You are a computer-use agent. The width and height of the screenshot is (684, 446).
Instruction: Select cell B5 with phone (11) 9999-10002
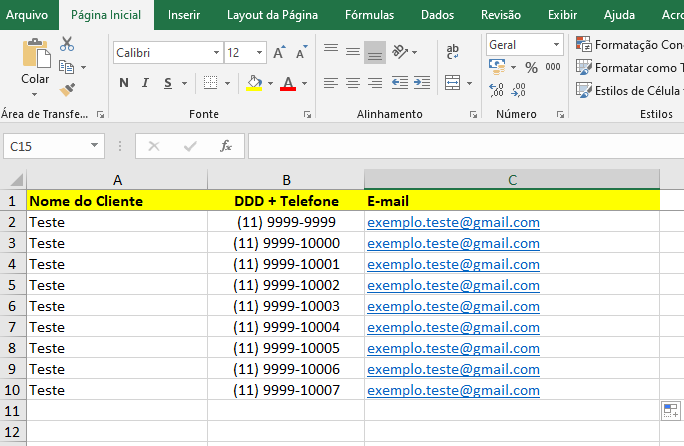[286, 285]
